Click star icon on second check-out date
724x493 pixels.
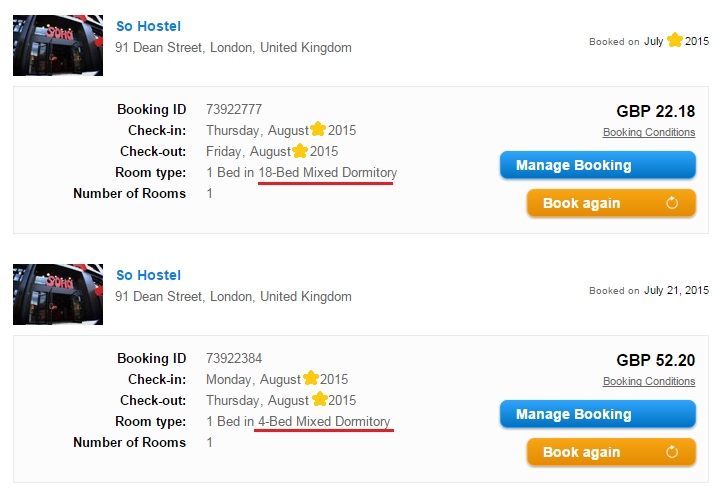click(x=320, y=400)
